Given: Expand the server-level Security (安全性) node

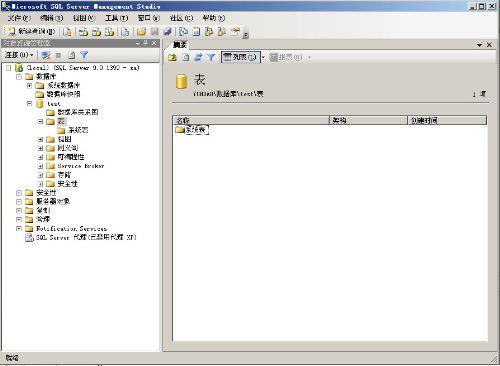Looking at the screenshot, I should pyautogui.click(x=19, y=193).
